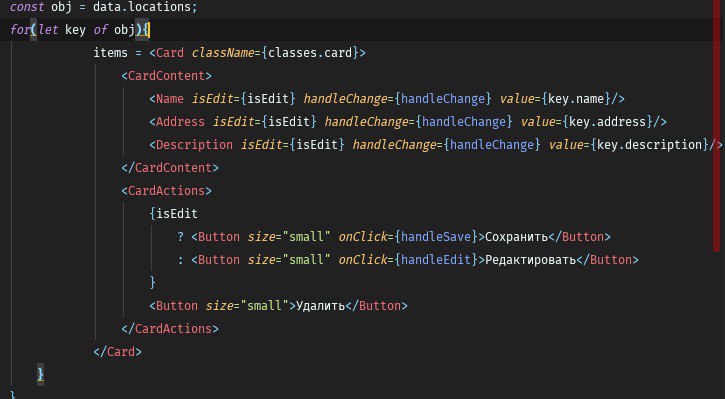The height and width of the screenshot is (399, 725).
Task: Click the 'Сохранить' button text
Action: (x=516, y=237)
